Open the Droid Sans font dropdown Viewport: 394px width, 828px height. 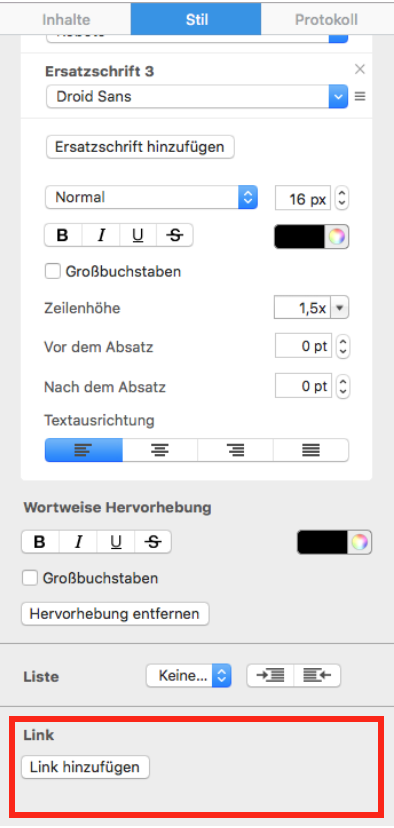click(196, 97)
